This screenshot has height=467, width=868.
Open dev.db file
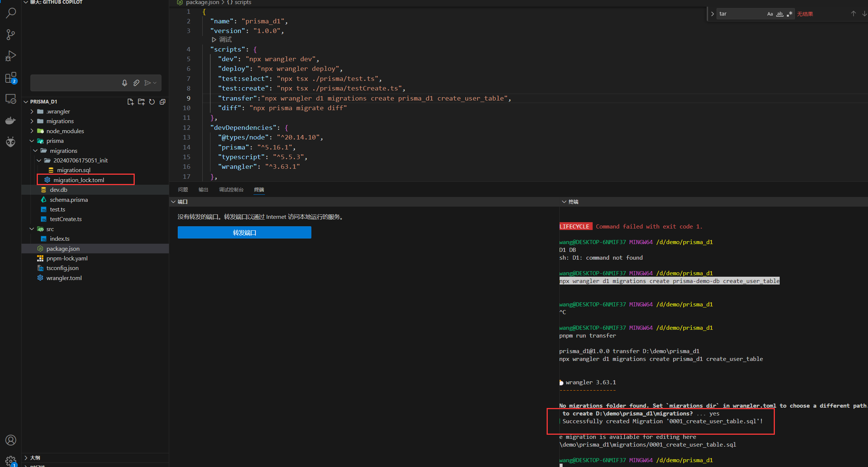(59, 190)
